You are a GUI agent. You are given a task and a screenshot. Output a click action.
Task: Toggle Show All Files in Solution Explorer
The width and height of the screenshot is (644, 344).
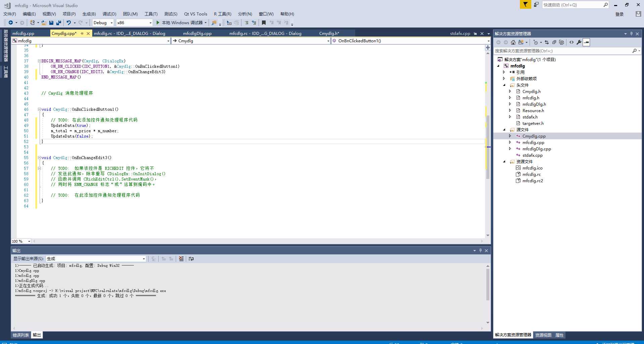point(561,42)
